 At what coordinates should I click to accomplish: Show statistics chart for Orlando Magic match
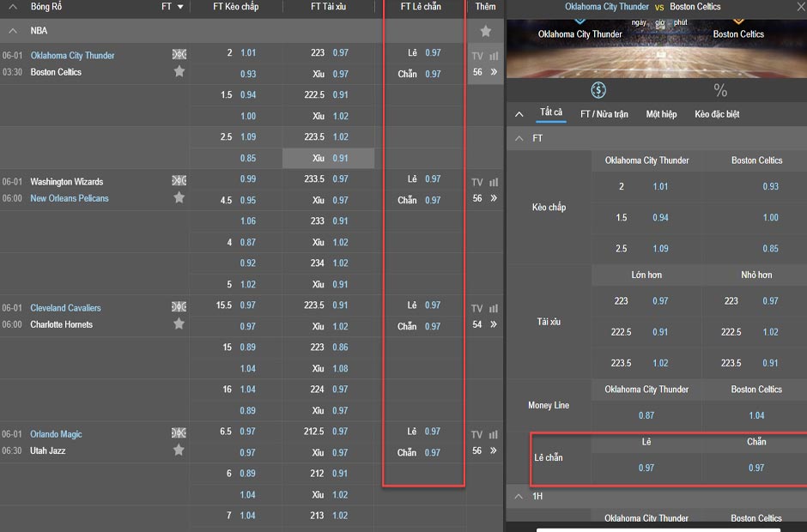[495, 435]
